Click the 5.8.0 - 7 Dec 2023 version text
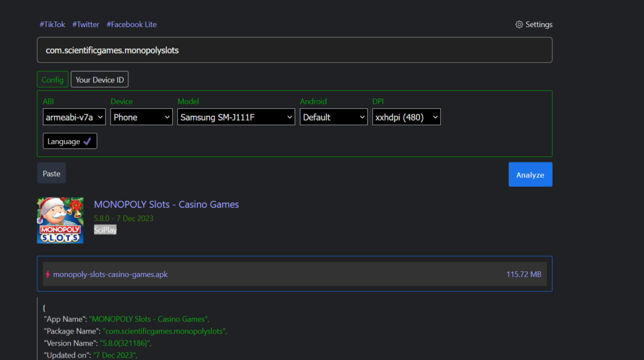 (x=124, y=218)
